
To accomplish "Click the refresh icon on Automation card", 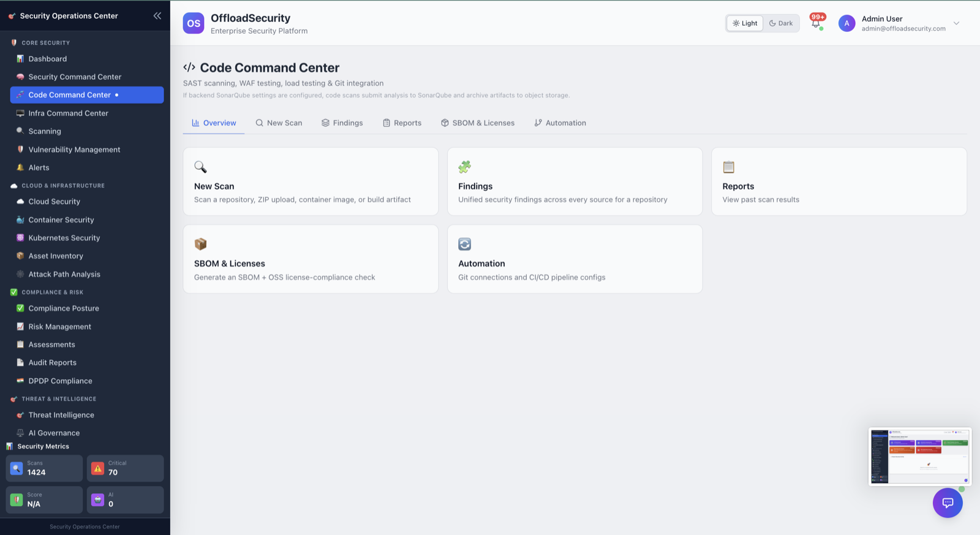I will (465, 244).
